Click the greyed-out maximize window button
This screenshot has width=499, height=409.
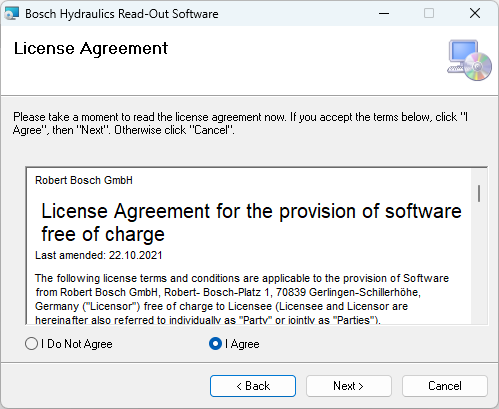coord(429,14)
